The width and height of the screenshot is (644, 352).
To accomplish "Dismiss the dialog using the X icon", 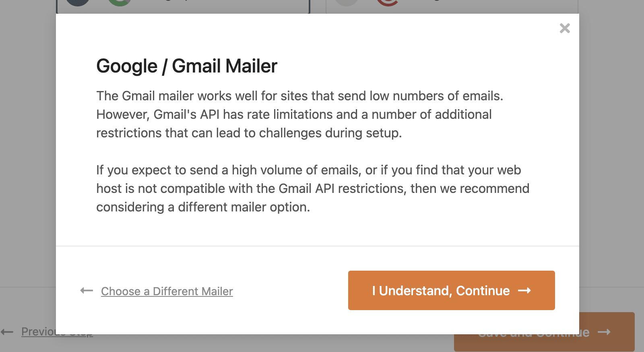I will pyautogui.click(x=565, y=28).
